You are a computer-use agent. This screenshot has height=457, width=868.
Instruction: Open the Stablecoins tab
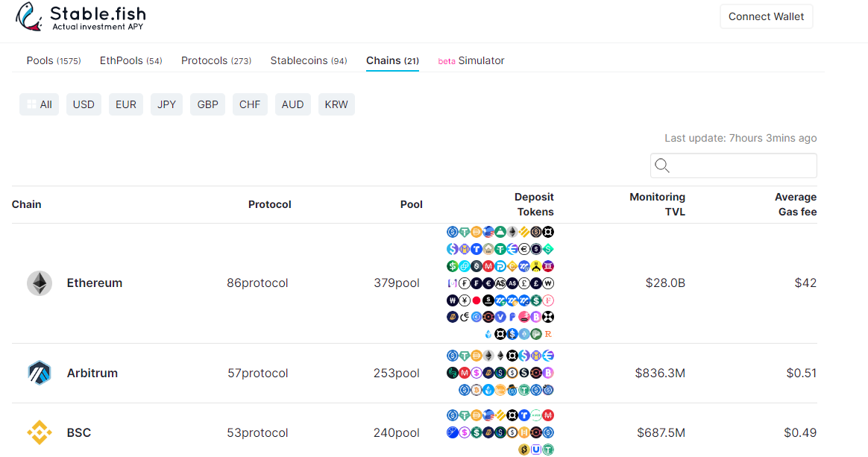309,60
